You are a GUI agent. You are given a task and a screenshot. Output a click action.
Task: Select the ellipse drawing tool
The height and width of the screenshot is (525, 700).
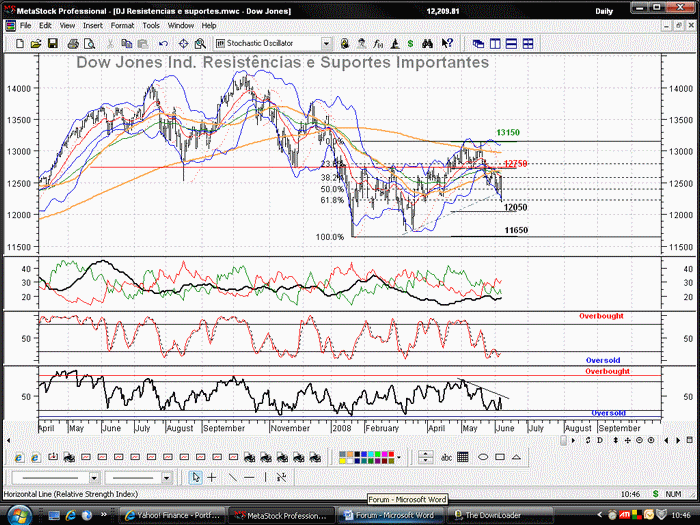(x=483, y=457)
